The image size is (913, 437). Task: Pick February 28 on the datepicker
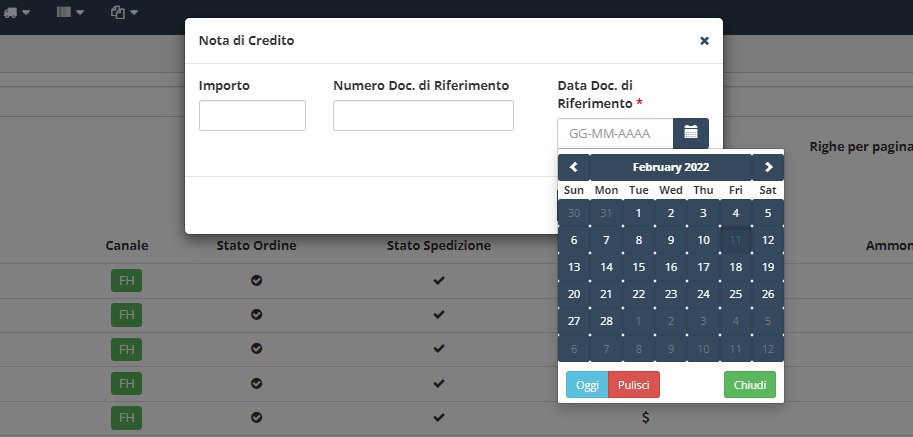click(x=606, y=321)
